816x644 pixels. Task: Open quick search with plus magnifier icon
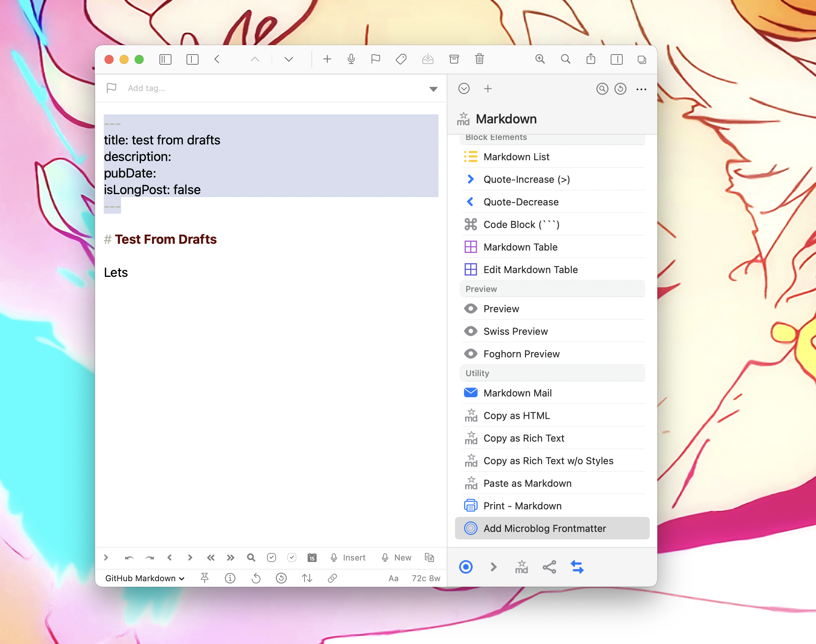pos(540,59)
